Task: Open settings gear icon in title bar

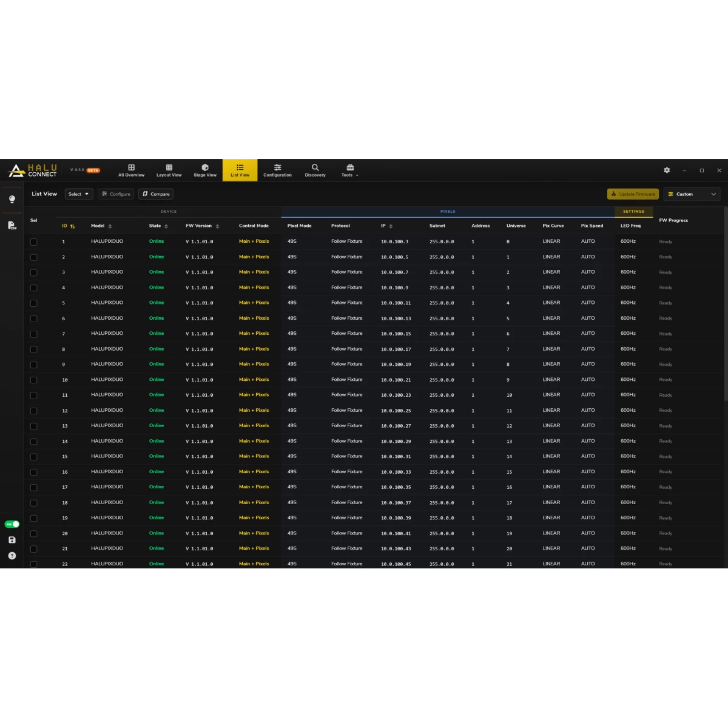Action: (667, 170)
